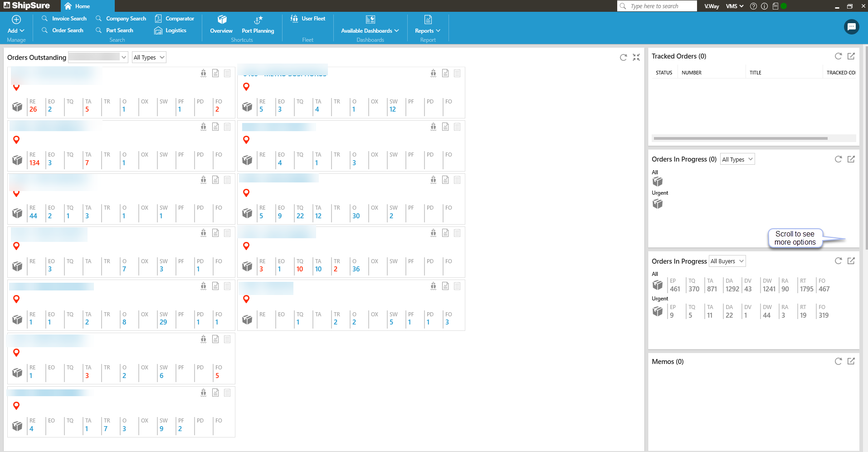This screenshot has height=452, width=868.
Task: Open the All Buyers dropdown
Action: pyautogui.click(x=727, y=261)
